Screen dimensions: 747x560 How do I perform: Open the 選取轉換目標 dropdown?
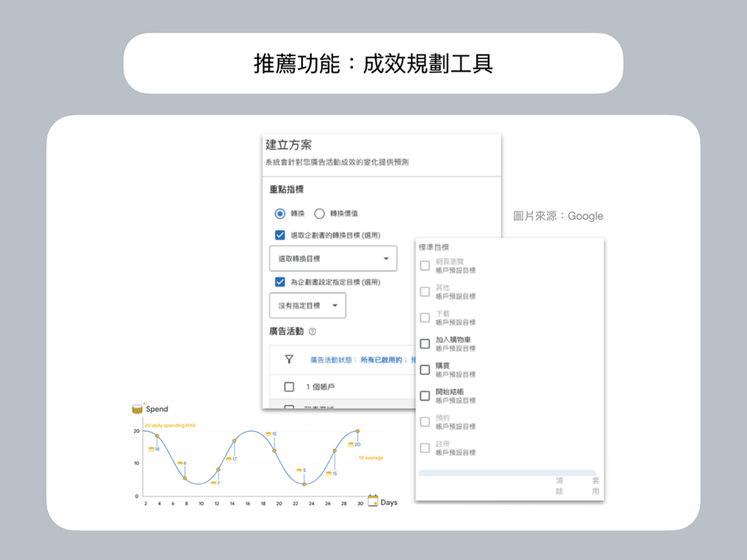[333, 259]
